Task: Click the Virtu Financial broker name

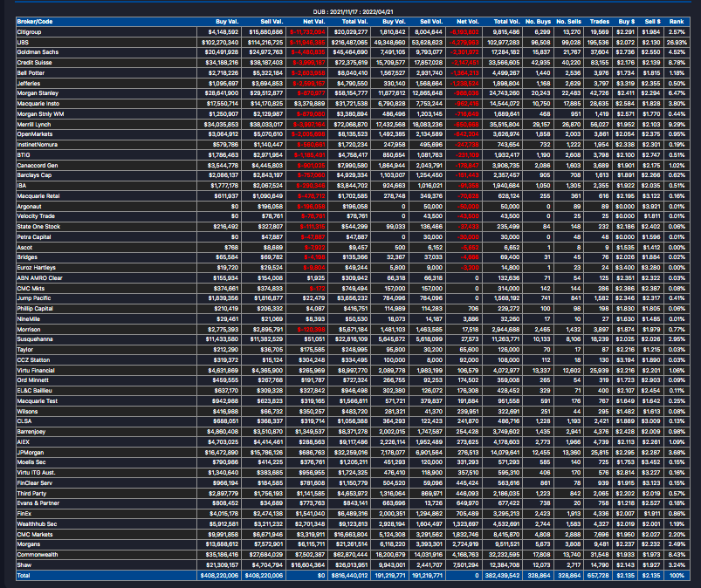Action: tap(36, 371)
